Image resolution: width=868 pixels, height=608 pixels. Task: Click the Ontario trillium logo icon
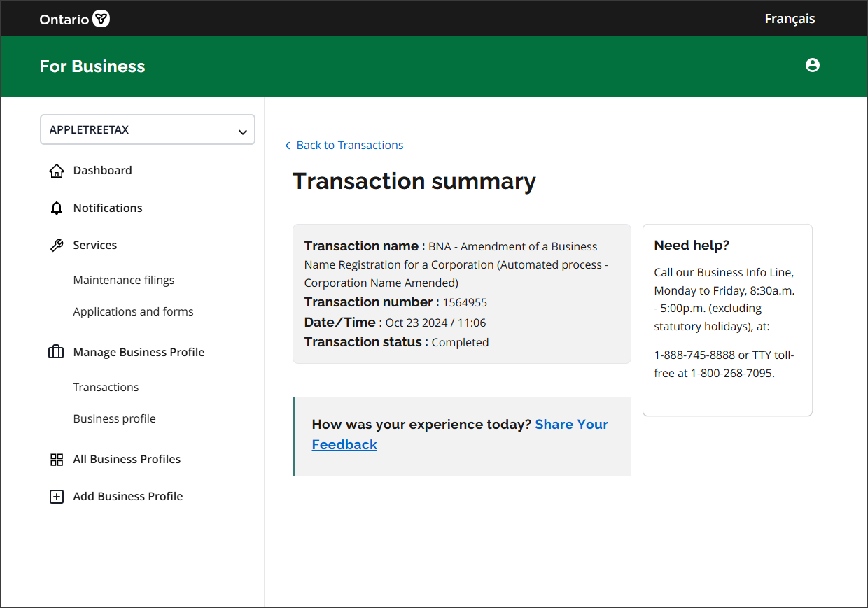(x=101, y=19)
